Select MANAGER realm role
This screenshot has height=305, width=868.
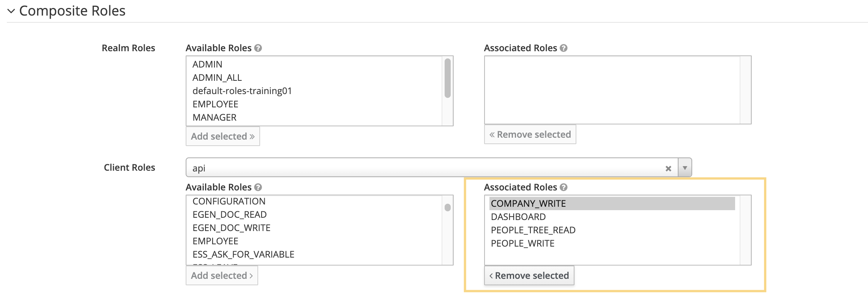(215, 118)
